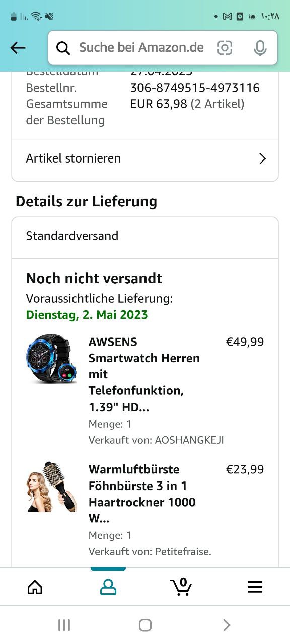Open Warmluftbürste Föhnbürste product link

click(x=142, y=494)
